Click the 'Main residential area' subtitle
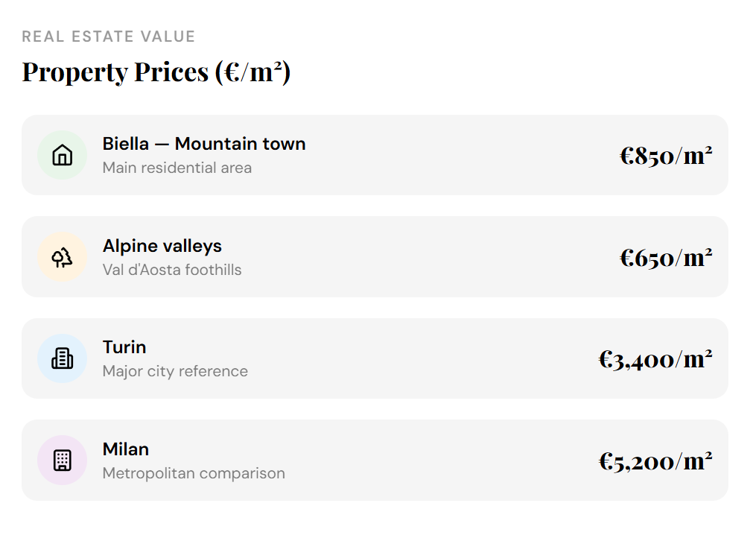Screen dimensions: 756x538 pyautogui.click(x=177, y=168)
